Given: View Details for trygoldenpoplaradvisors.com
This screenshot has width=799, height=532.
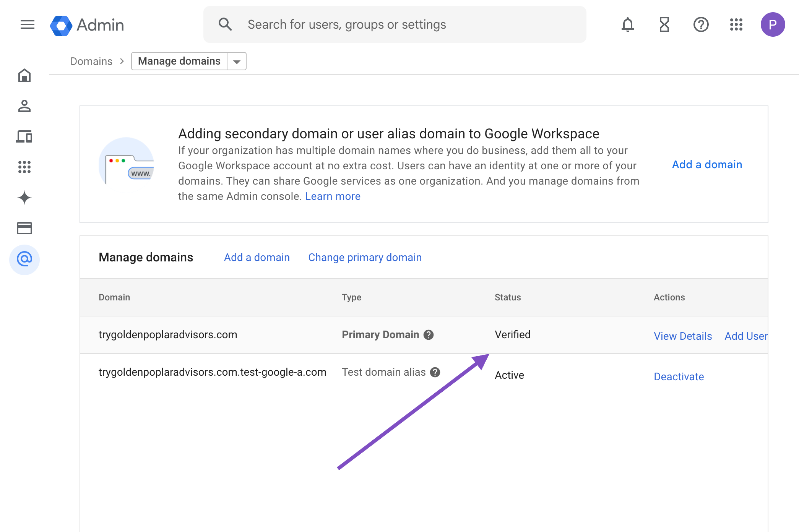Looking at the screenshot, I should click(683, 336).
